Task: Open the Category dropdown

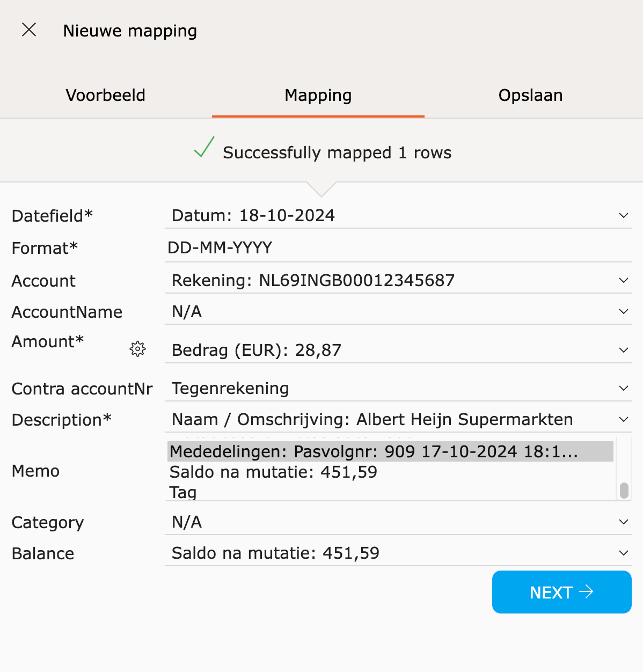Action: click(398, 522)
